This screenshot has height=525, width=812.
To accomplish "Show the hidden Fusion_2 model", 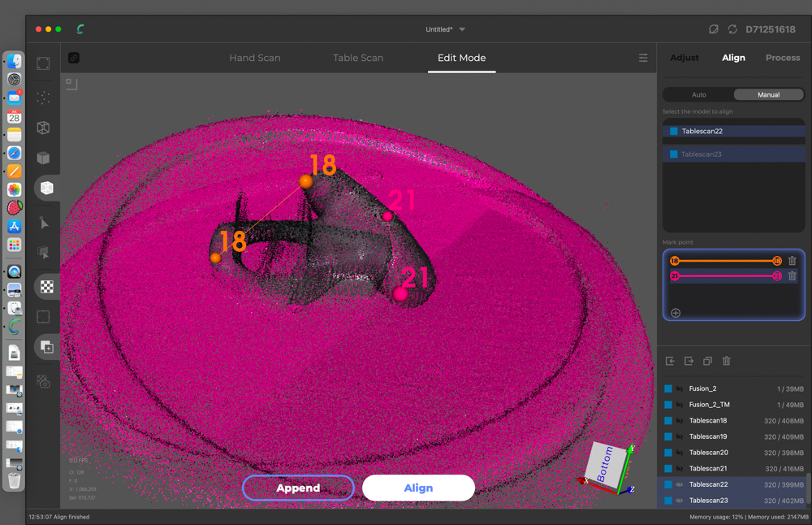I will [x=680, y=389].
